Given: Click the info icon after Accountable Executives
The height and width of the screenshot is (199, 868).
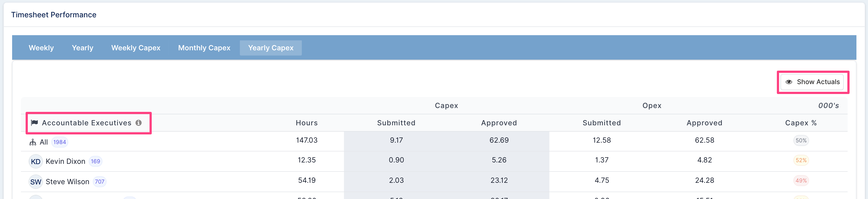Looking at the screenshot, I should (x=139, y=123).
